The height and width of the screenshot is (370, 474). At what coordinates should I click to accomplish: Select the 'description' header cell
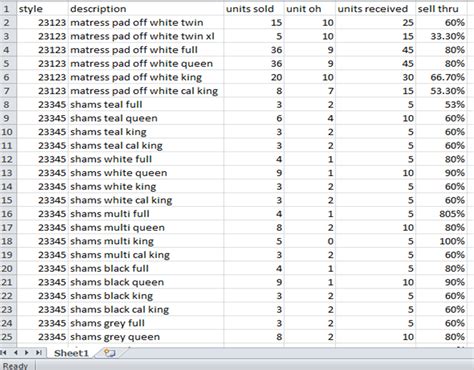(146, 9)
